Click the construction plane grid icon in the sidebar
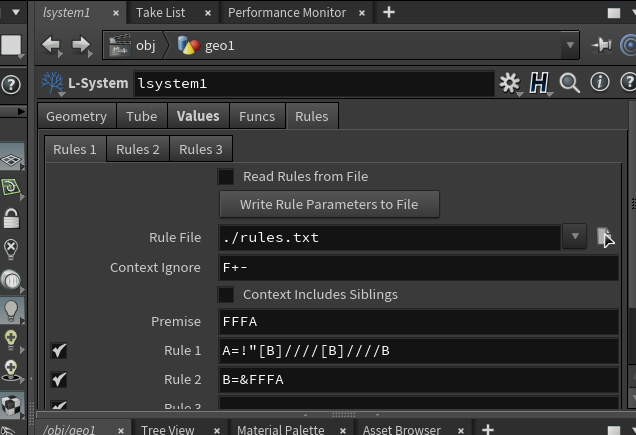Image resolution: width=636 pixels, height=435 pixels. 11,160
